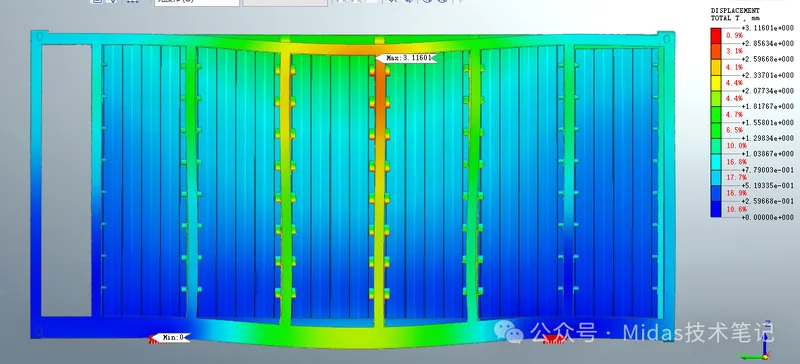
Task: Open the first combo box in top toolbar
Action: coord(197,2)
